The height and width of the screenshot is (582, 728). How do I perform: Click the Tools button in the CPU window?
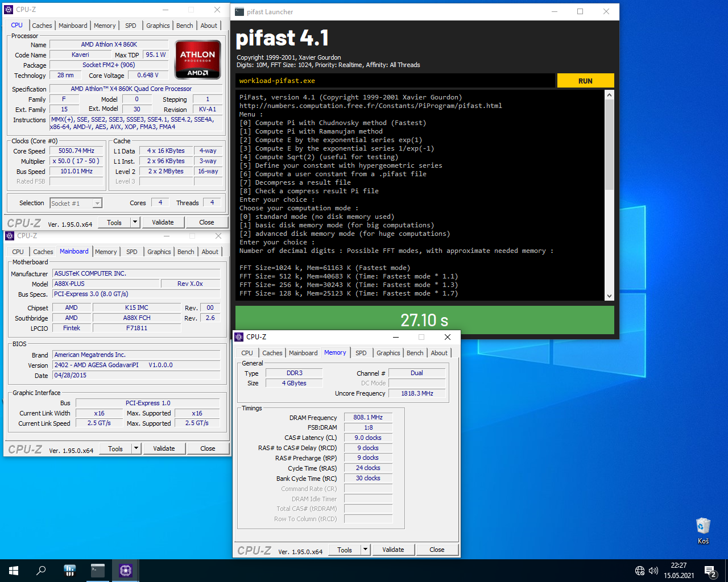pos(114,222)
